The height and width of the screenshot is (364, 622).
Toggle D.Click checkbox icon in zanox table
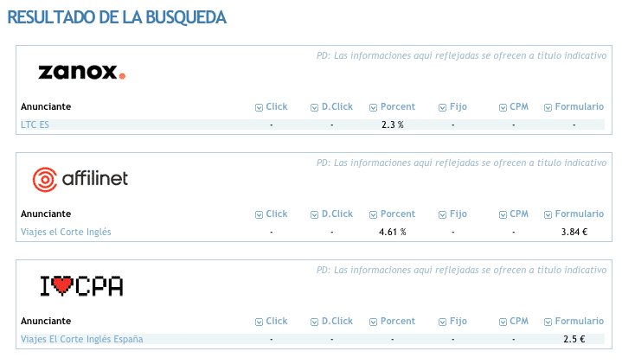[314, 107]
